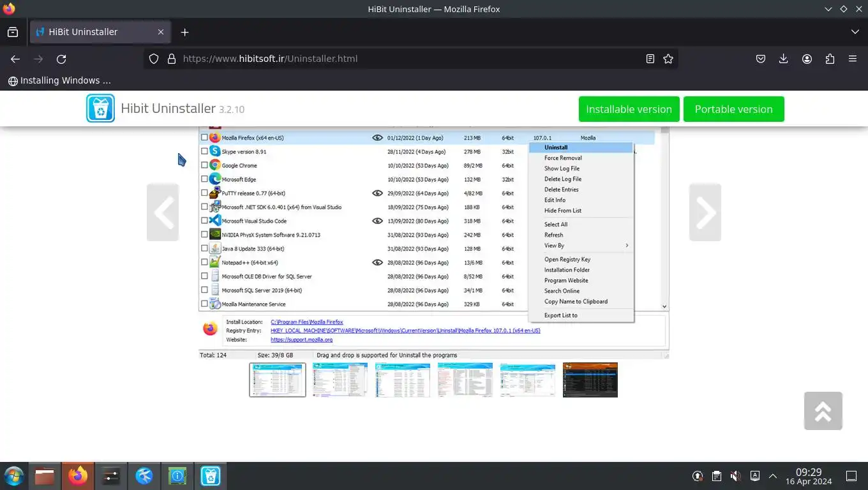
Task: Open Firefox View from the tab bar
Action: coord(13,32)
